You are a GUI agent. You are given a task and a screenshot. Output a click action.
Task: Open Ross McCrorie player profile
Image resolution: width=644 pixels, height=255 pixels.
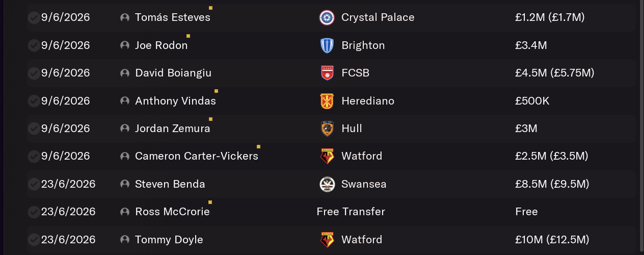point(172,212)
